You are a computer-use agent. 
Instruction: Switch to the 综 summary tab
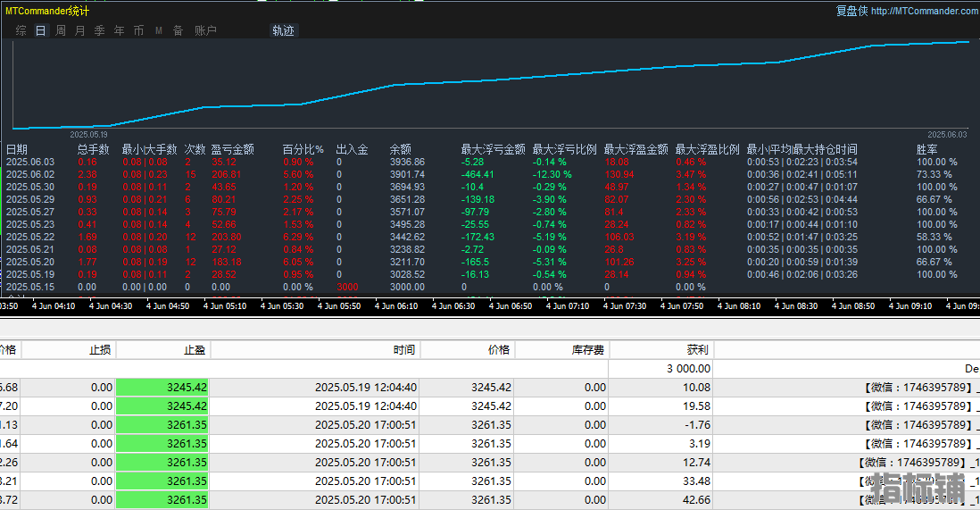pos(21,30)
